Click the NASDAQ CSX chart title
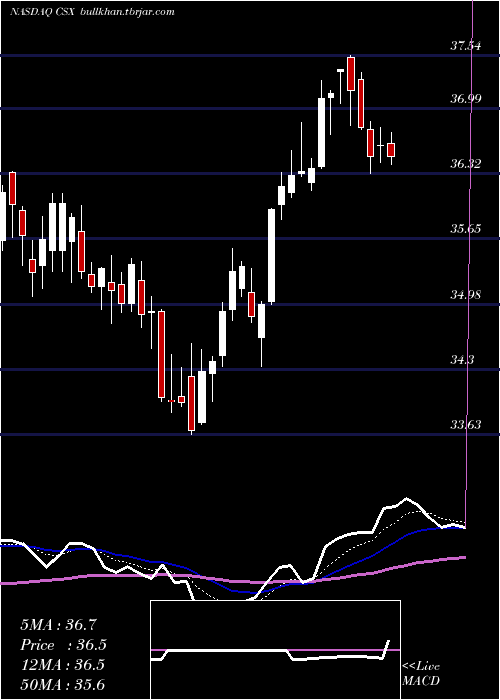The image size is (500, 700). [x=44, y=12]
